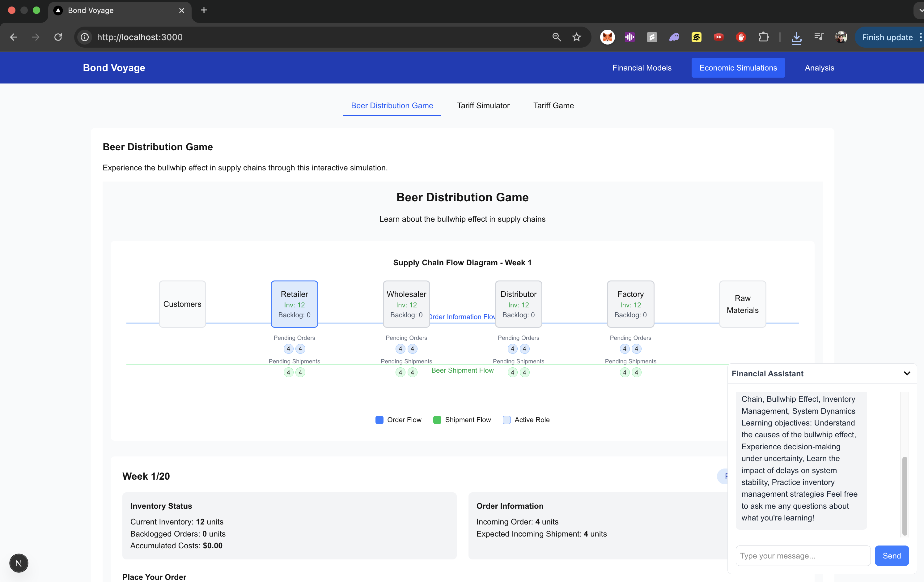The width and height of the screenshot is (924, 582).
Task: Collapse the Financial Assistant chevron
Action: pos(907,373)
